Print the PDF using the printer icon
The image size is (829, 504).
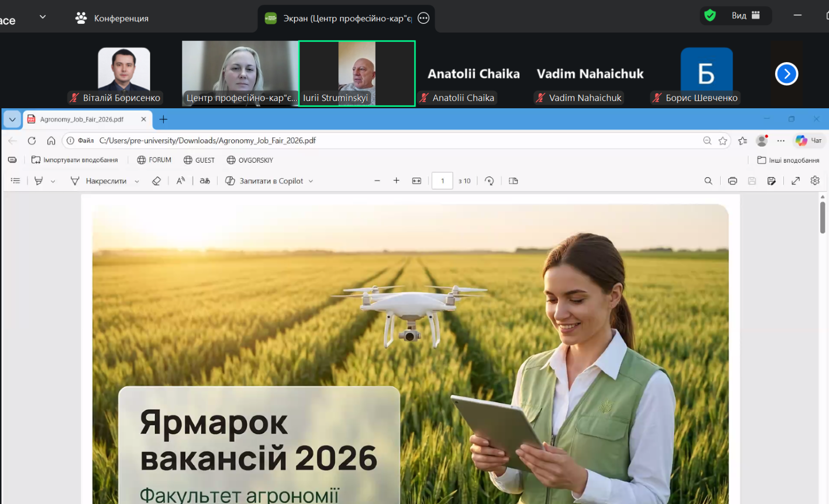pyautogui.click(x=732, y=181)
